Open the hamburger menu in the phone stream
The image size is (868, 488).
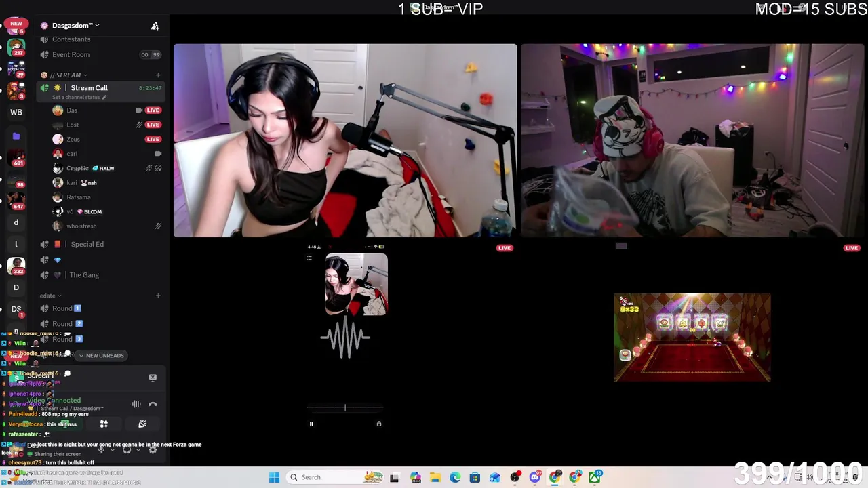[309, 258]
